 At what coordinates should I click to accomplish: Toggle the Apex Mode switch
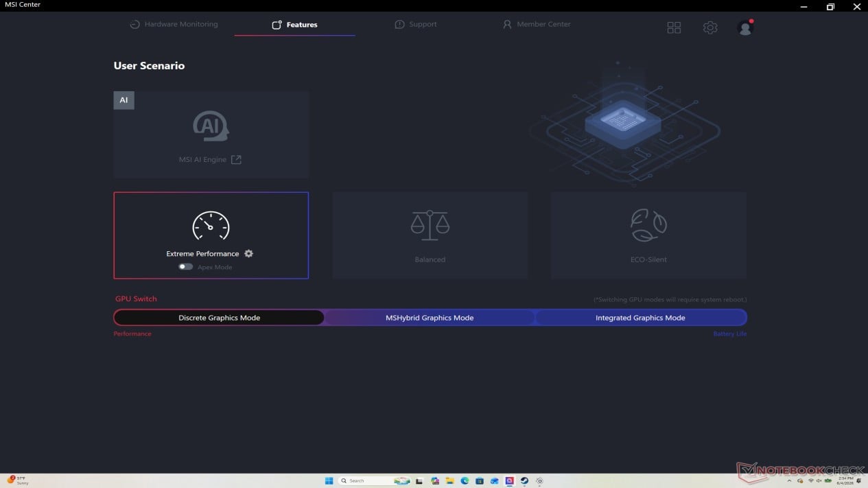coord(186,267)
